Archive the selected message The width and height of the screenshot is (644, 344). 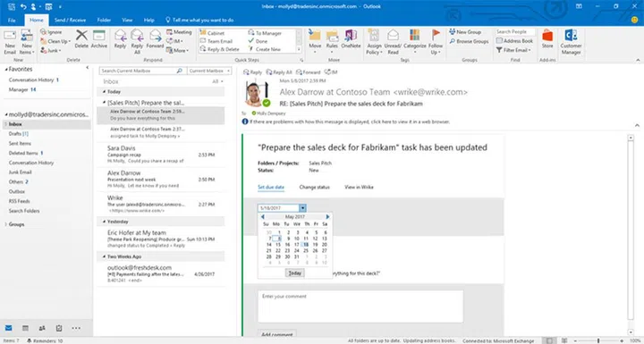point(99,39)
